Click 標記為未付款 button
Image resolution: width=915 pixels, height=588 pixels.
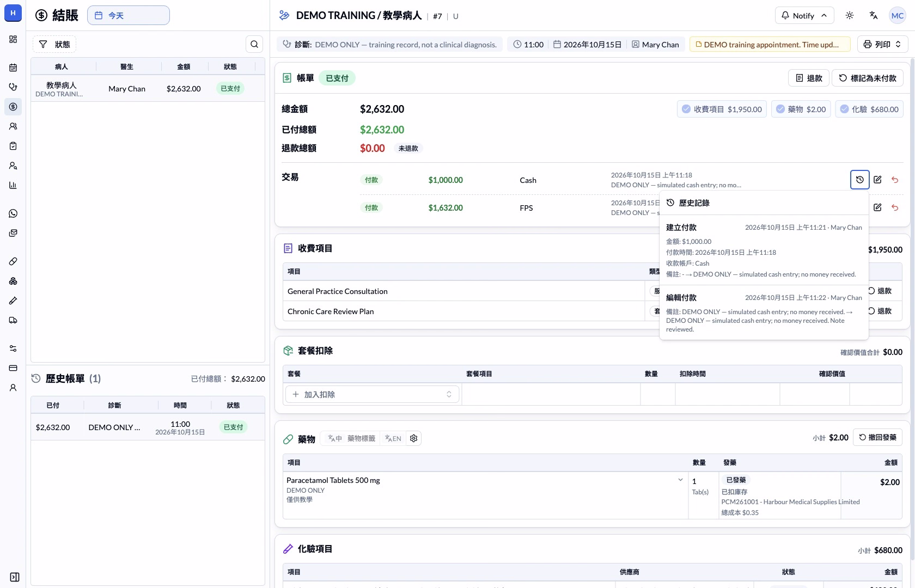(x=868, y=78)
